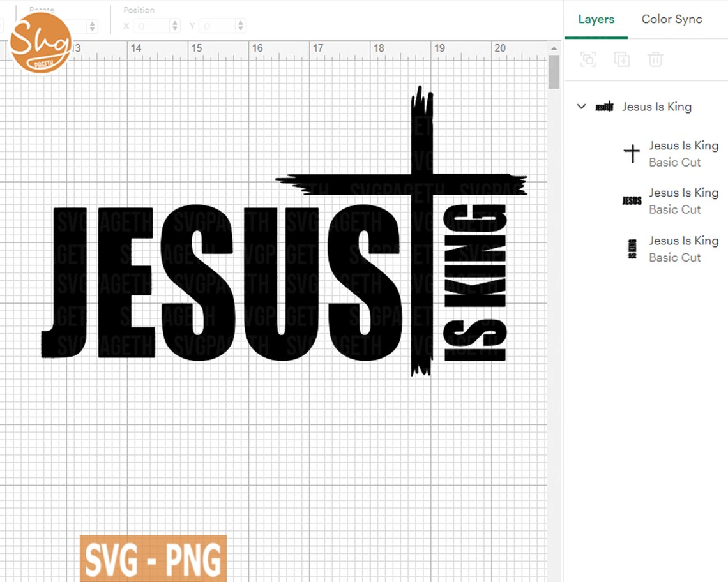Open Basic Cut linetype for the JESUS layer

point(674,209)
